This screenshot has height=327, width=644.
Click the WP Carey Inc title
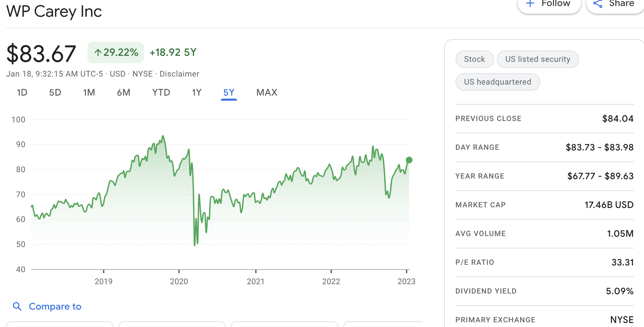click(54, 12)
